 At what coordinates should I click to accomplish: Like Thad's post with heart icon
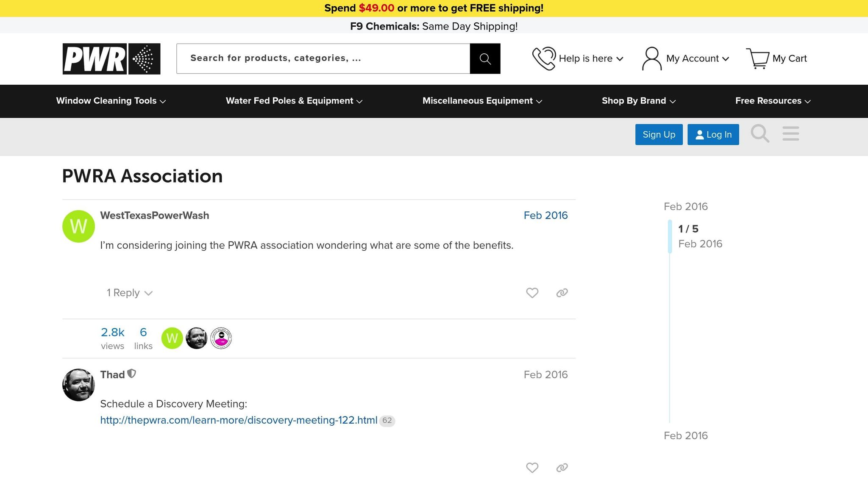532,467
